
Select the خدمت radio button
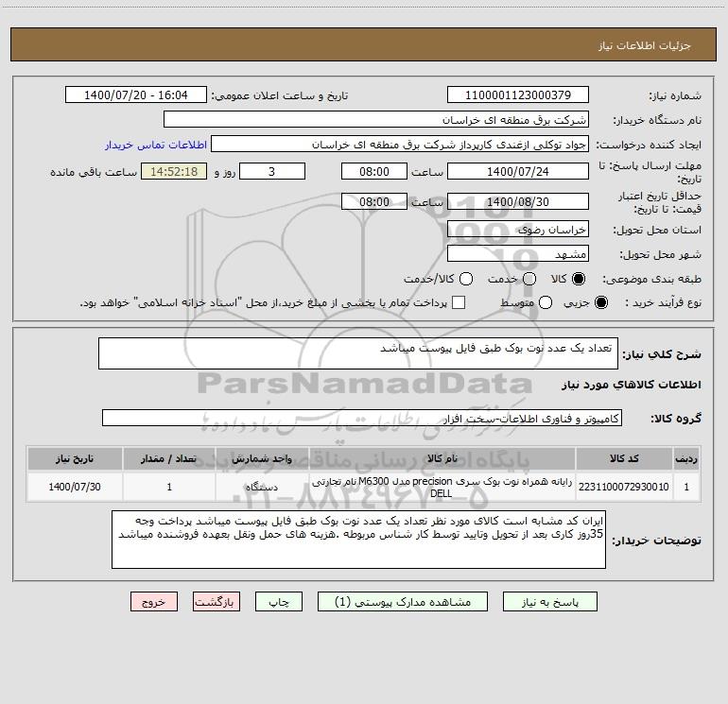click(529, 279)
